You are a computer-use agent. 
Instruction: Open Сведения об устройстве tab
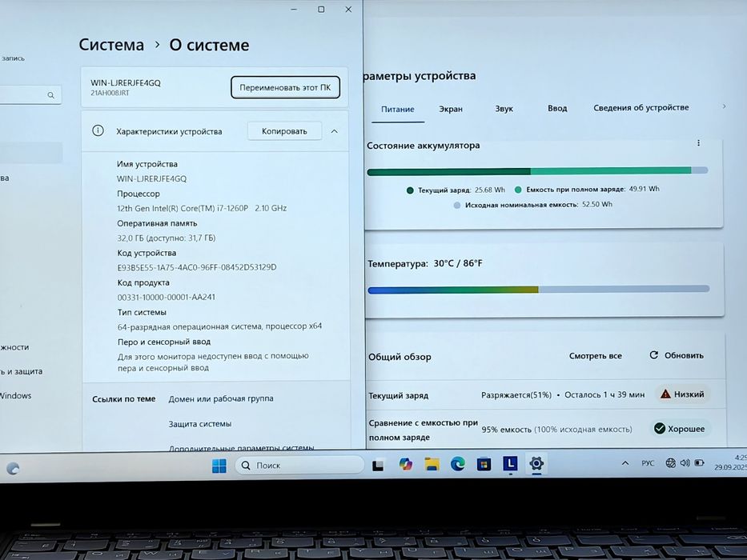(641, 108)
